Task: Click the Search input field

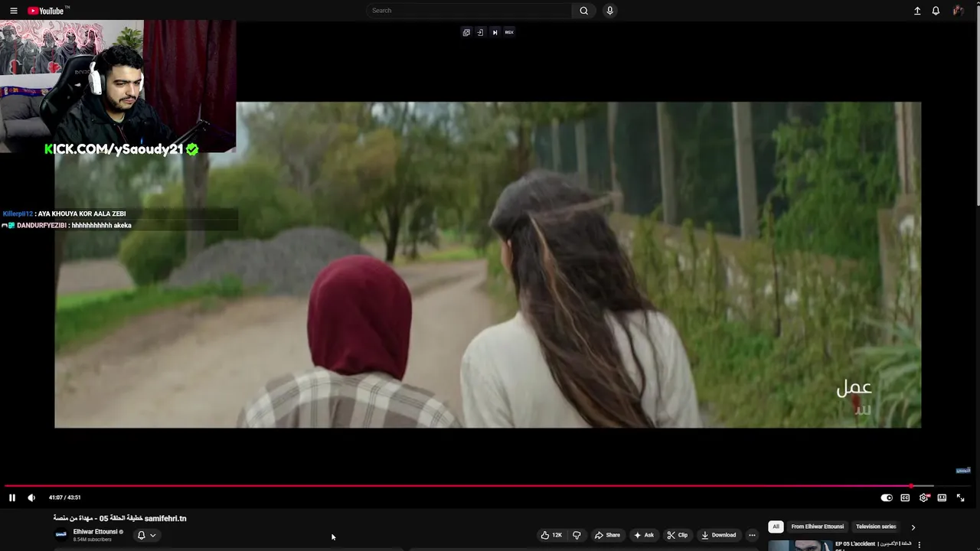Action: point(469,11)
